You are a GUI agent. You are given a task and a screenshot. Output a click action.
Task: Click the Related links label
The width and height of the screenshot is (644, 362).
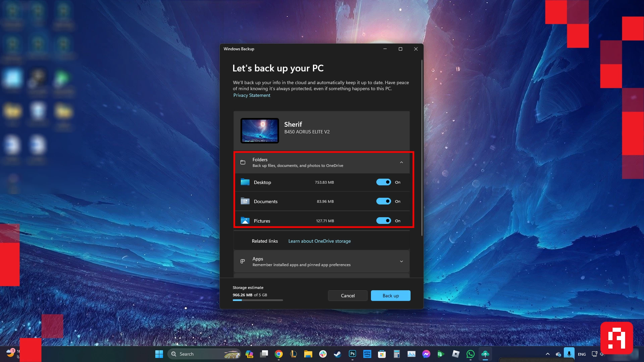265,241
